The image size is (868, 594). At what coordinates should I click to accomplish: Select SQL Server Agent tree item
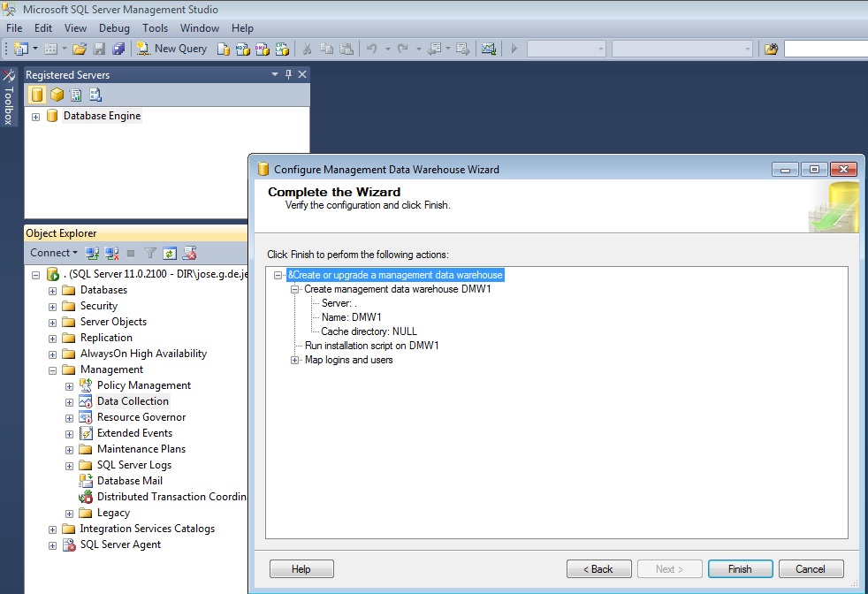[x=121, y=544]
